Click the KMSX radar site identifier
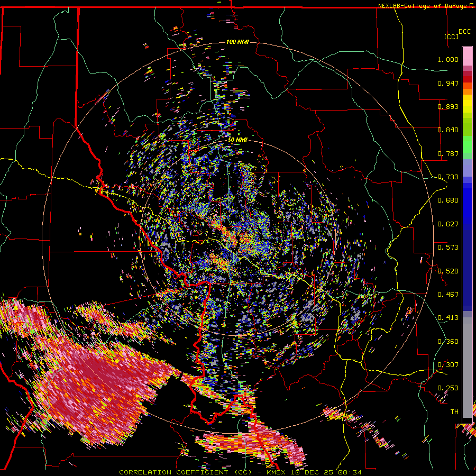The image size is (476, 476). tap(277, 472)
